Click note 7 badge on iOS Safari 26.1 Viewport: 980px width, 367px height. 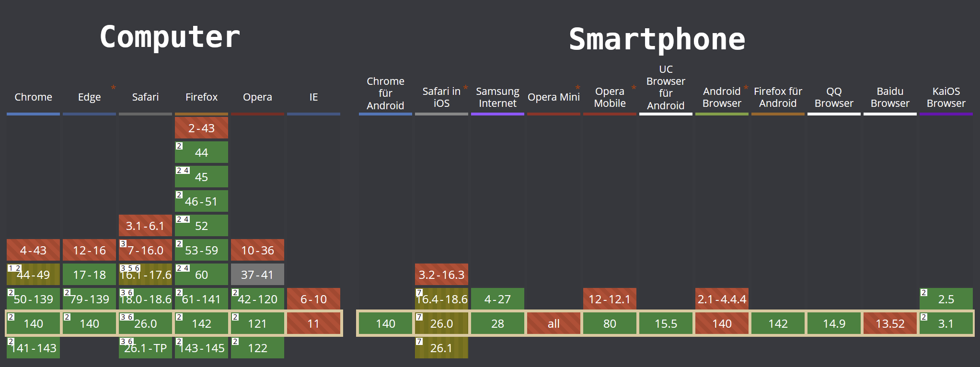tap(419, 342)
